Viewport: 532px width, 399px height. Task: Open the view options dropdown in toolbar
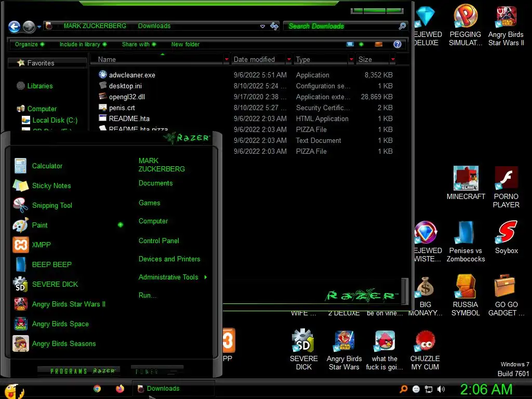click(x=361, y=44)
